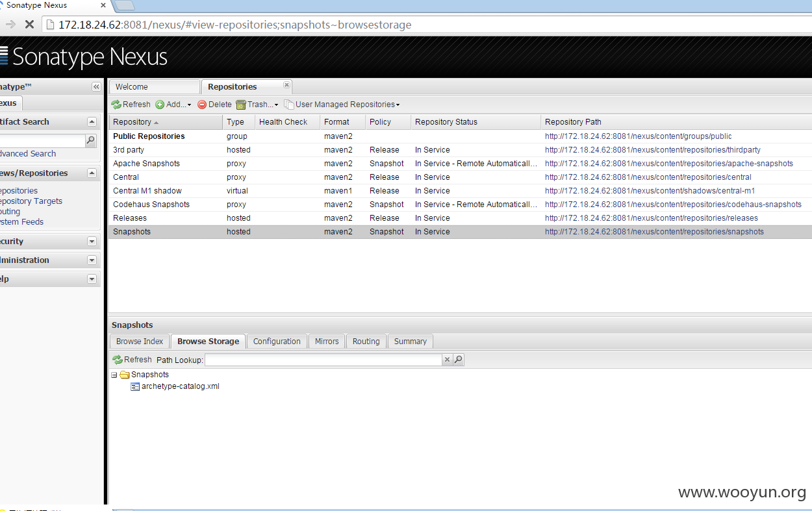Open the Routing sidebar link
This screenshot has height=511, width=812.
coord(10,212)
